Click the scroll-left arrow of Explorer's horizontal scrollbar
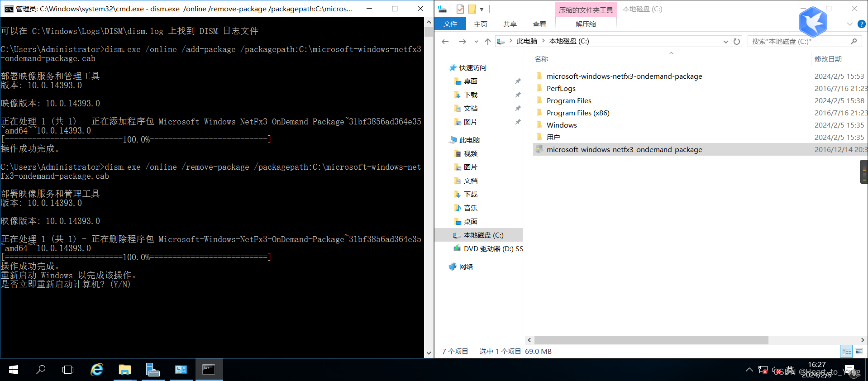 click(529, 340)
